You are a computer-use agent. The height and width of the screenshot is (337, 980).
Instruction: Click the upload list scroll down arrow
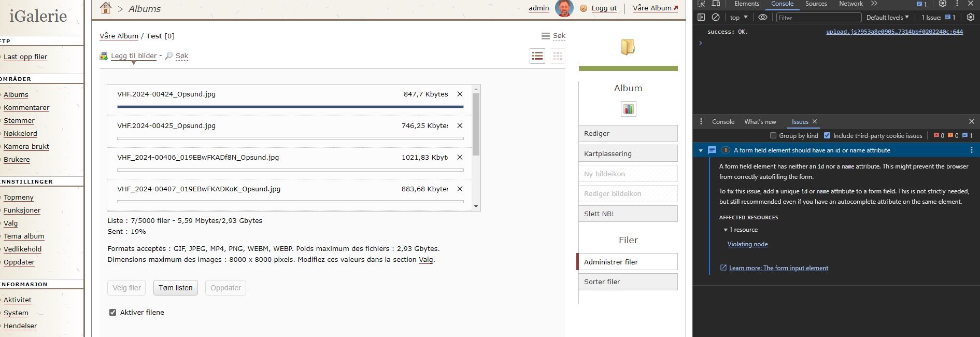[x=476, y=206]
